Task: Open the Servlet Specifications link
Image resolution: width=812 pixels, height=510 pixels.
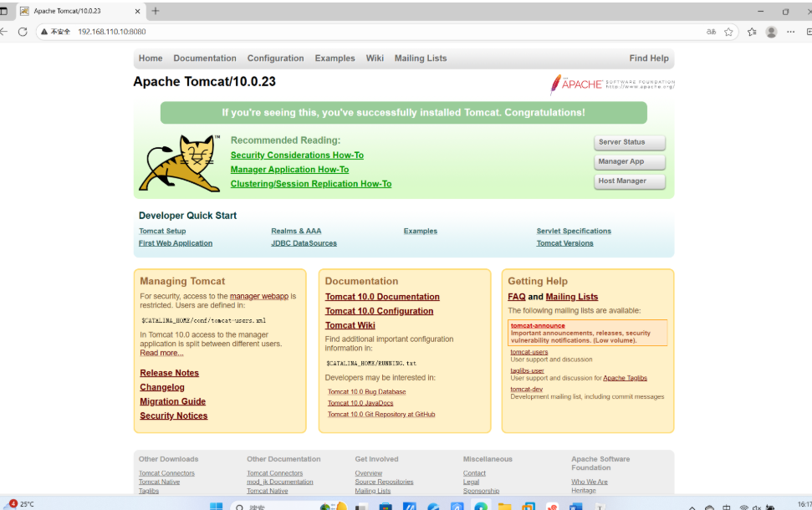Action: [x=574, y=231]
